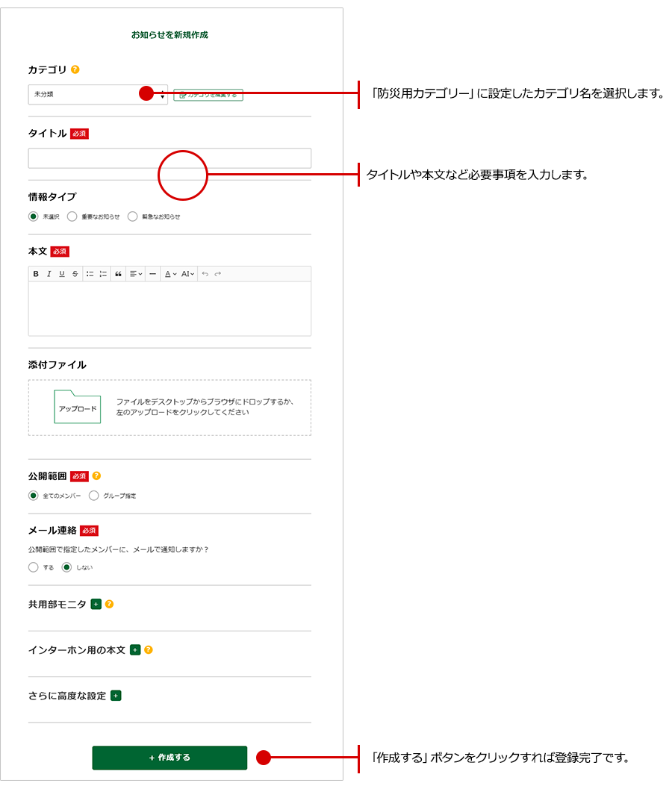Image resolution: width=672 pixels, height=789 pixels.
Task: Insert a block quote in the editor
Action: tap(118, 274)
